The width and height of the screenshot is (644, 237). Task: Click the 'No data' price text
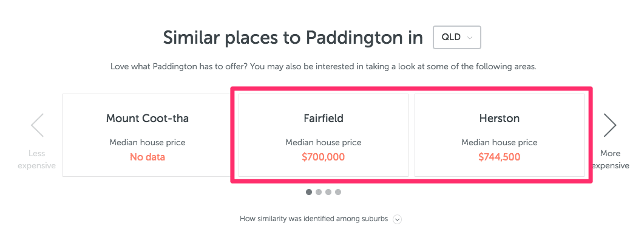(147, 157)
